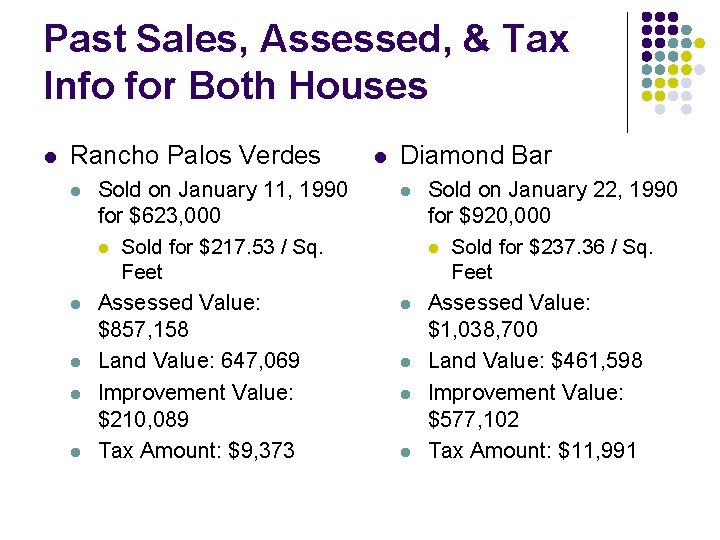Screen dimensions: 720x540
Task: Select the "Rancho Palos Verdes" heading
Action: 195,156
